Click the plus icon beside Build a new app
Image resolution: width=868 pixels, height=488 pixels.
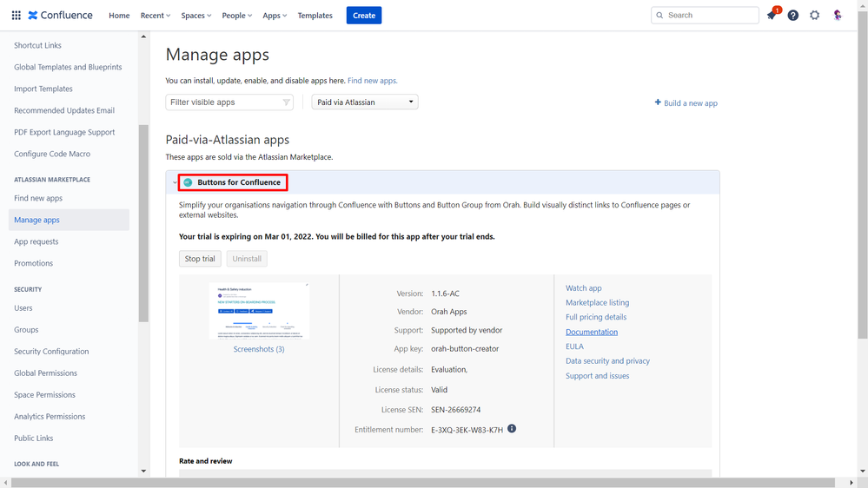[658, 102]
